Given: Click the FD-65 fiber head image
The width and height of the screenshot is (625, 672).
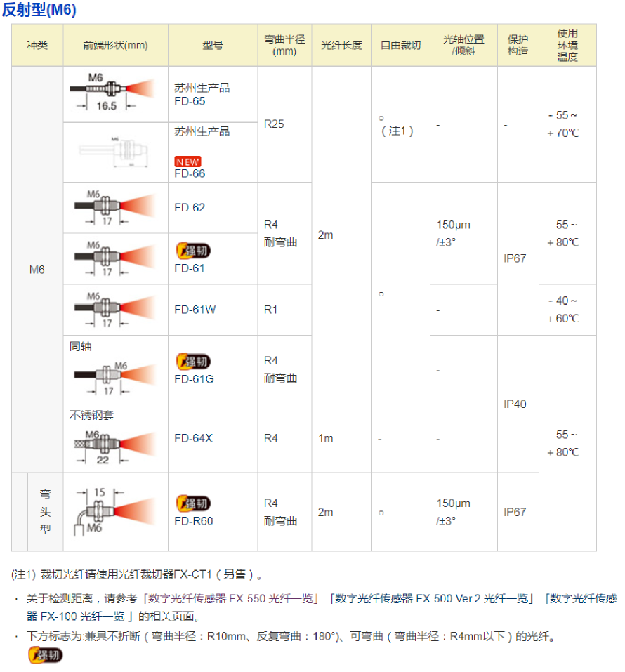Looking at the screenshot, I should (x=115, y=93).
